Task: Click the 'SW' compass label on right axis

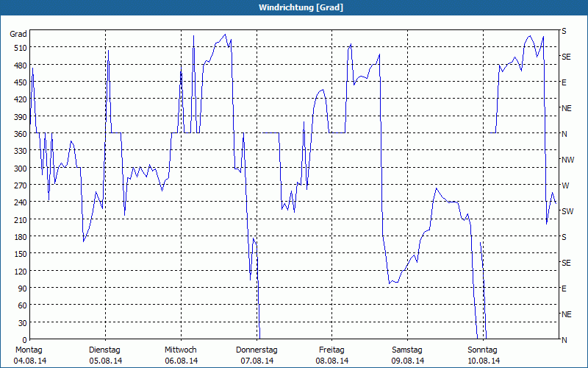Action: tap(567, 211)
